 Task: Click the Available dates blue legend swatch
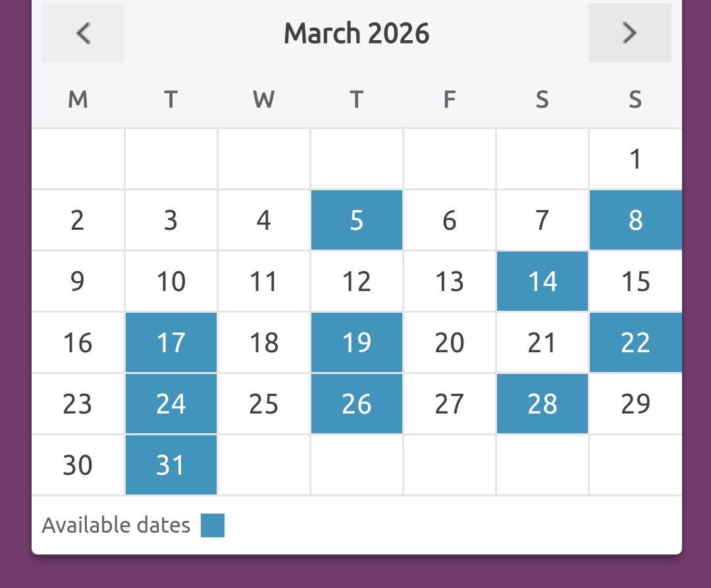[x=213, y=525]
